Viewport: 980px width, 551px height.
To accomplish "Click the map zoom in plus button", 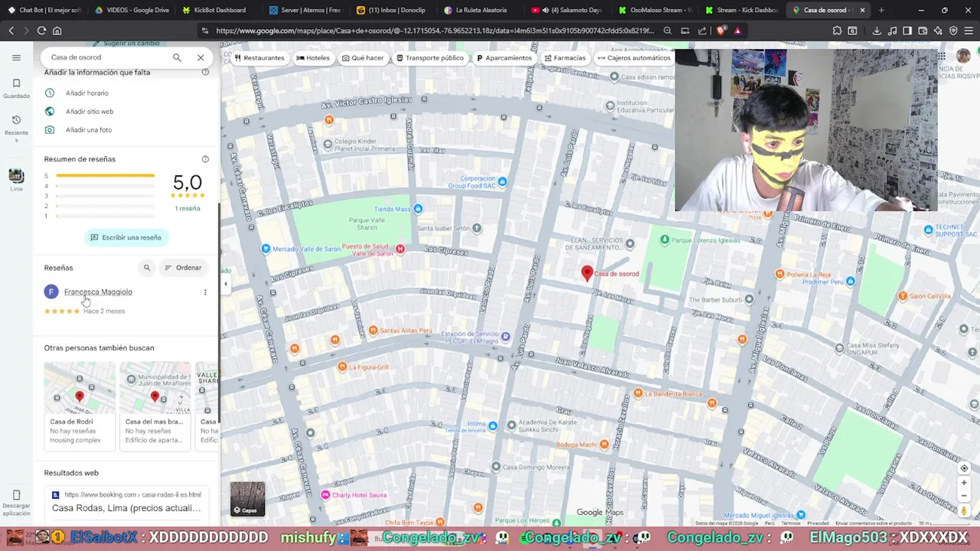I will click(x=964, y=483).
